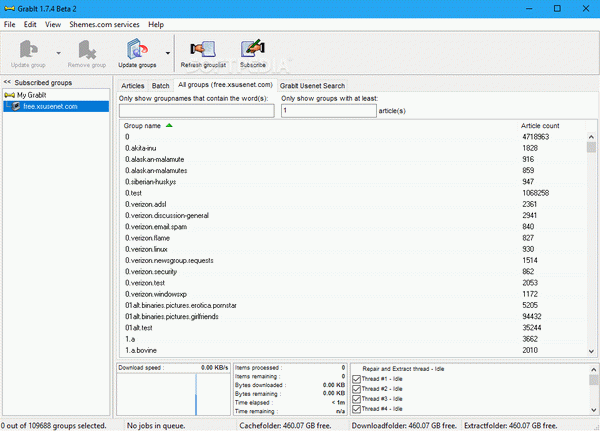This screenshot has height=431, width=600.
Task: Click the Extractfolder free space status
Action: point(510,425)
